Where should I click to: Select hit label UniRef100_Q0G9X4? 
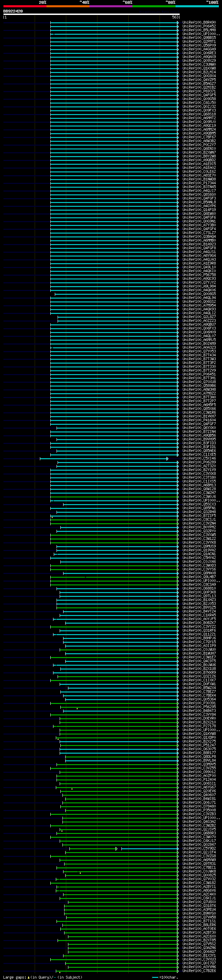199,76
